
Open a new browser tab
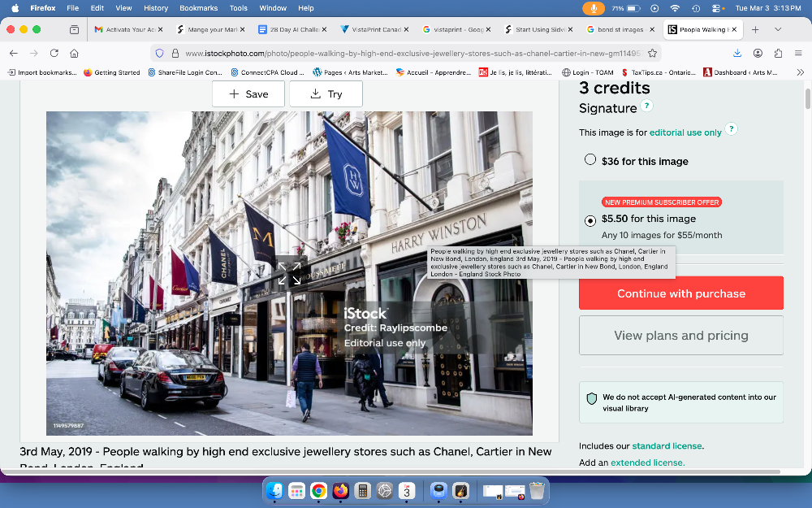[x=754, y=29]
